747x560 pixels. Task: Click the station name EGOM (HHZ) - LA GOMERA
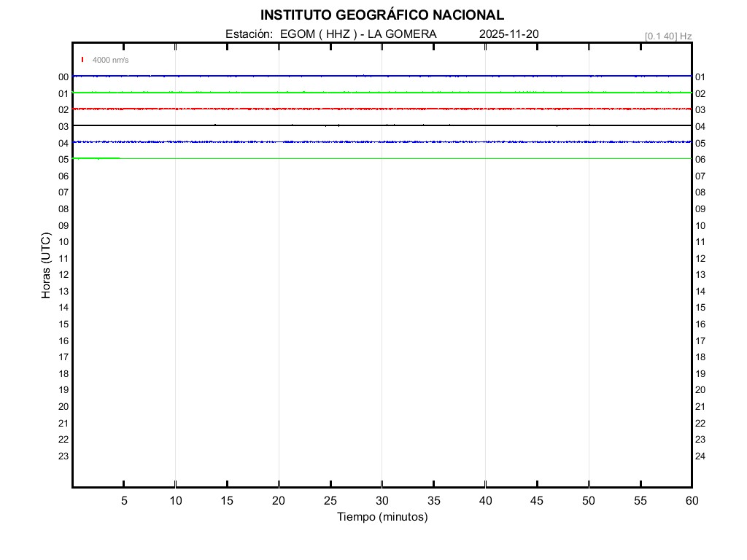[x=330, y=34]
